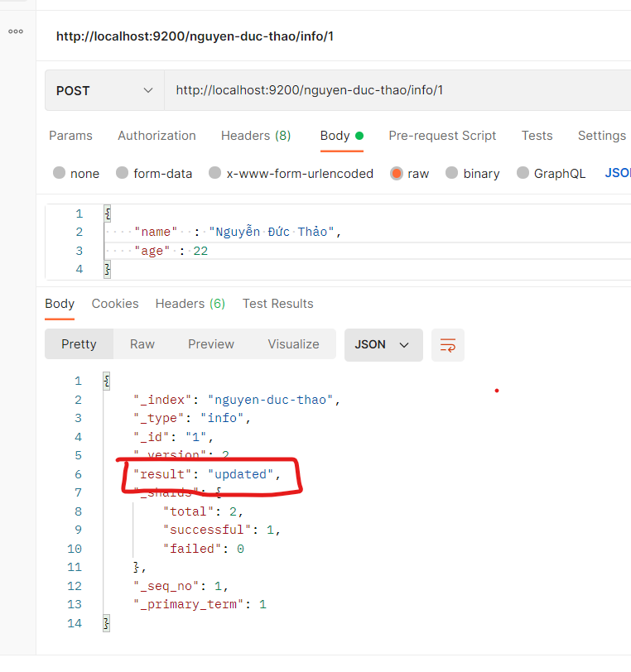Open the Test Results tab
Viewport: 631px width, 672px height.
277,304
